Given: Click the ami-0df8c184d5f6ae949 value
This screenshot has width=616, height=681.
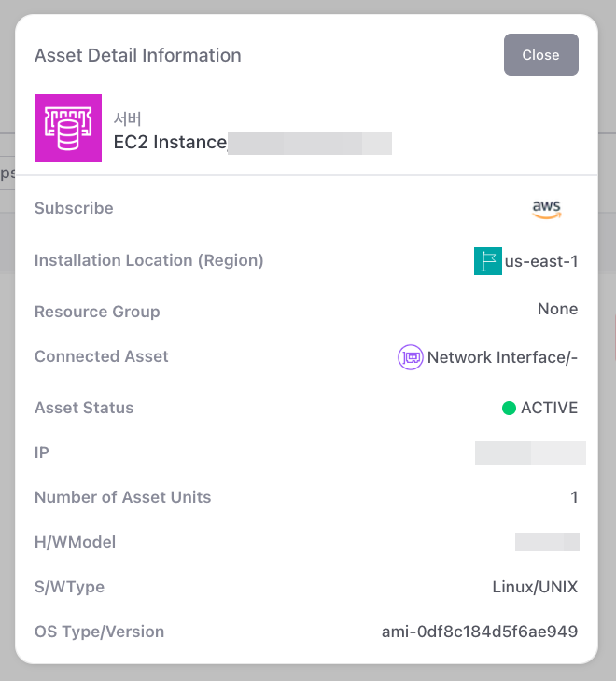Looking at the screenshot, I should click(x=480, y=632).
